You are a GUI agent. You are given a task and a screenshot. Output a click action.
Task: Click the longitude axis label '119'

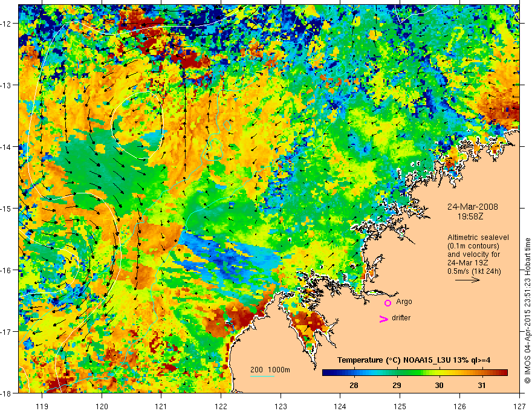42,406
